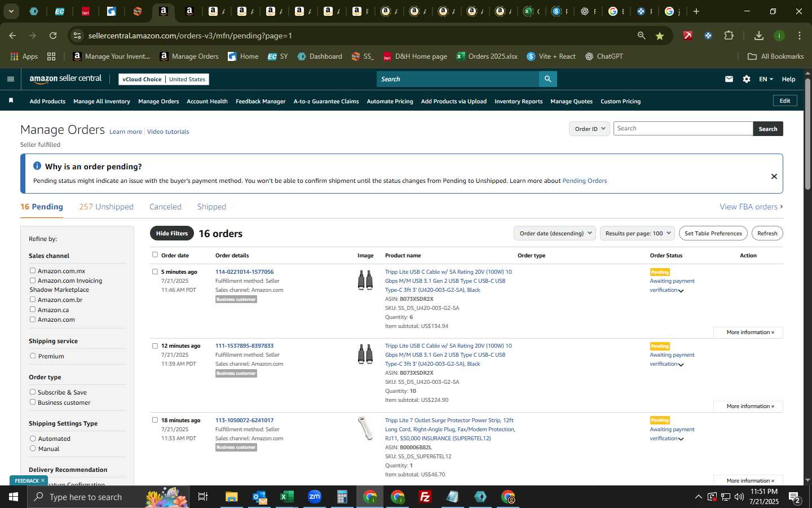Open File Explorer from the taskbar
Screen dimensions: 812x508
[x=232, y=497]
